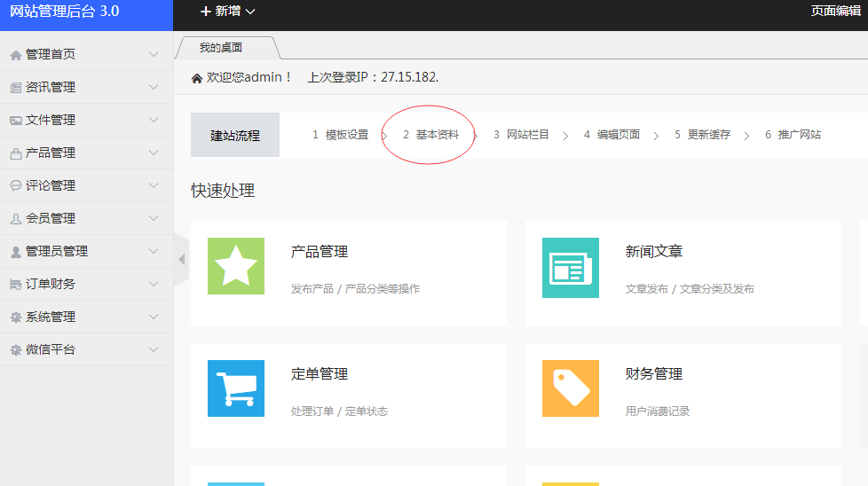Collapse the sidebar with the left arrow handle
The image size is (868, 486).
tap(182, 259)
